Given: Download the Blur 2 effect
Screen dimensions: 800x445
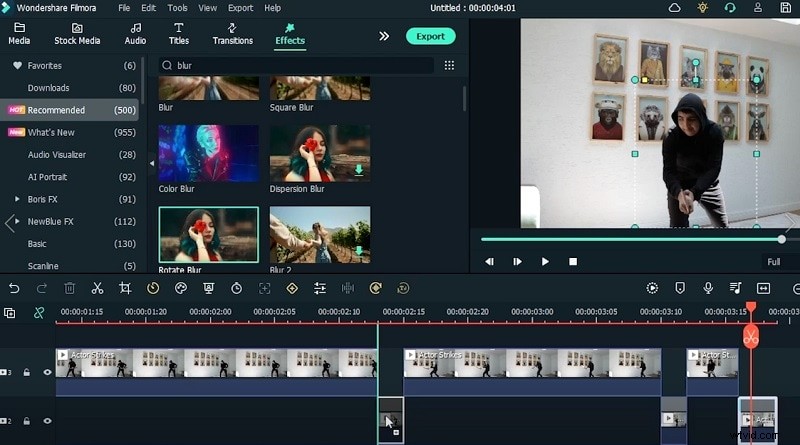Looking at the screenshot, I should coord(359,251).
